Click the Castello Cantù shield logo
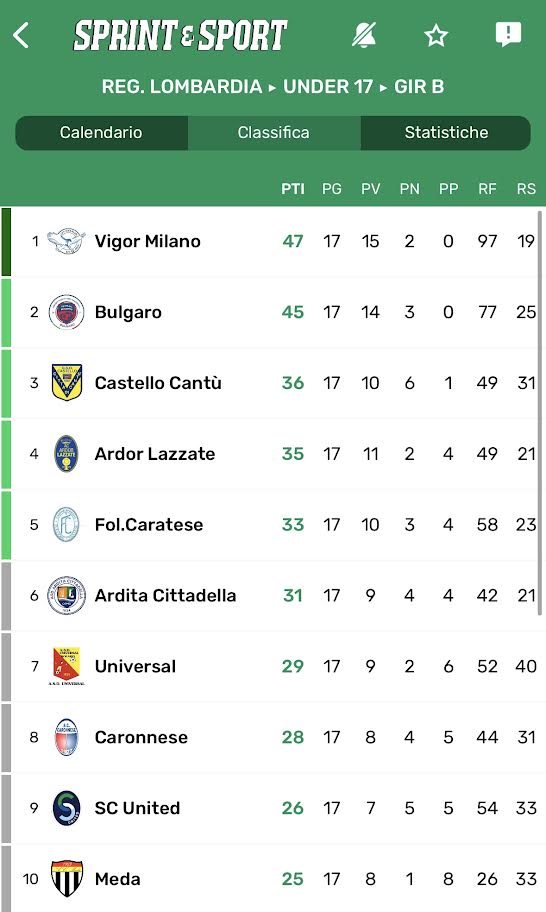Screen dimensions: 546x912 [x=66, y=383]
